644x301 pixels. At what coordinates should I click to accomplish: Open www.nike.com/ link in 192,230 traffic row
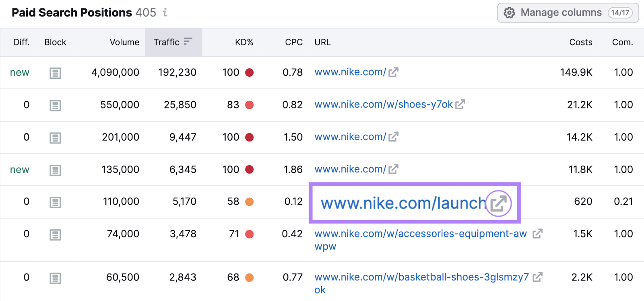click(x=350, y=72)
